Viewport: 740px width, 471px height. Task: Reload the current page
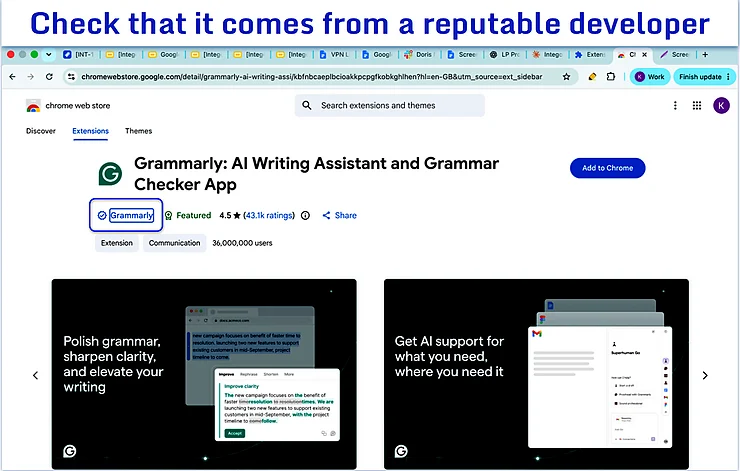49,76
